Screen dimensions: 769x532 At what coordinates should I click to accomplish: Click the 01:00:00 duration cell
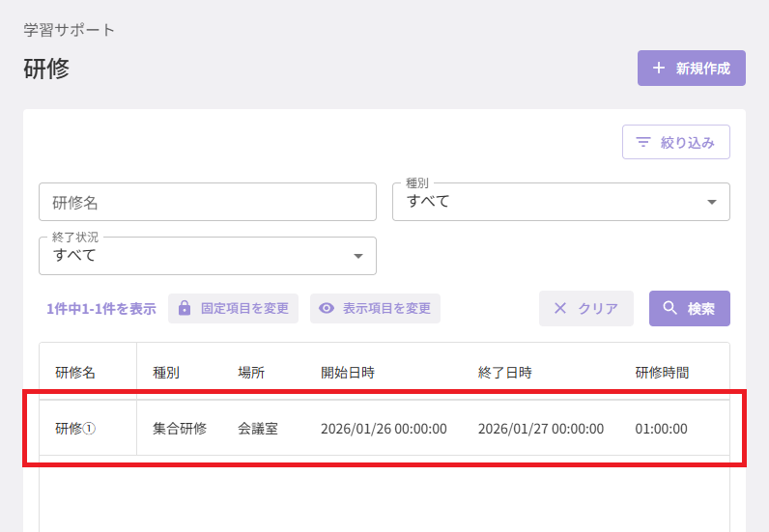coord(661,429)
